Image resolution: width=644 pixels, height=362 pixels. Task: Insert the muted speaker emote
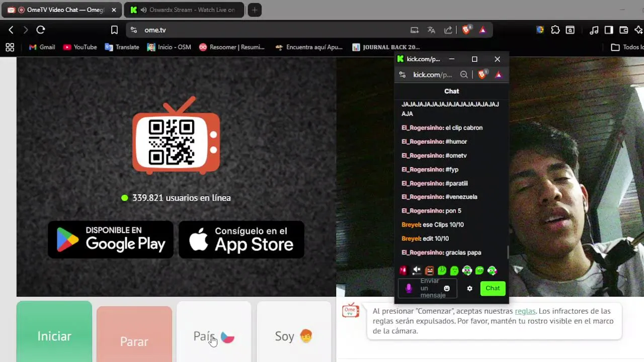click(417, 270)
